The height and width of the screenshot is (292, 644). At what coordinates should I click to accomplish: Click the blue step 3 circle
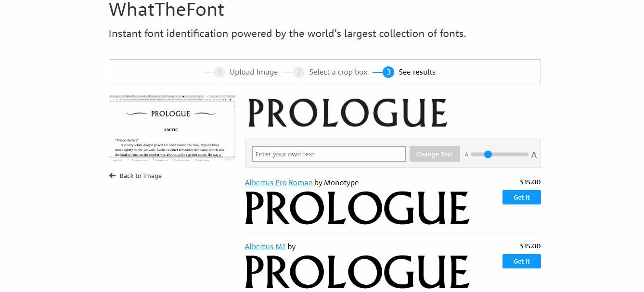point(388,72)
